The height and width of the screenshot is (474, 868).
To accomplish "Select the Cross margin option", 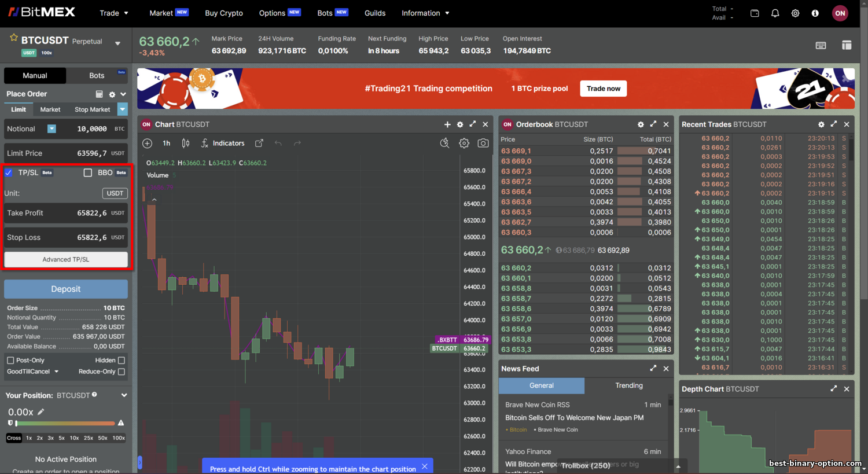I will pyautogui.click(x=14, y=438).
